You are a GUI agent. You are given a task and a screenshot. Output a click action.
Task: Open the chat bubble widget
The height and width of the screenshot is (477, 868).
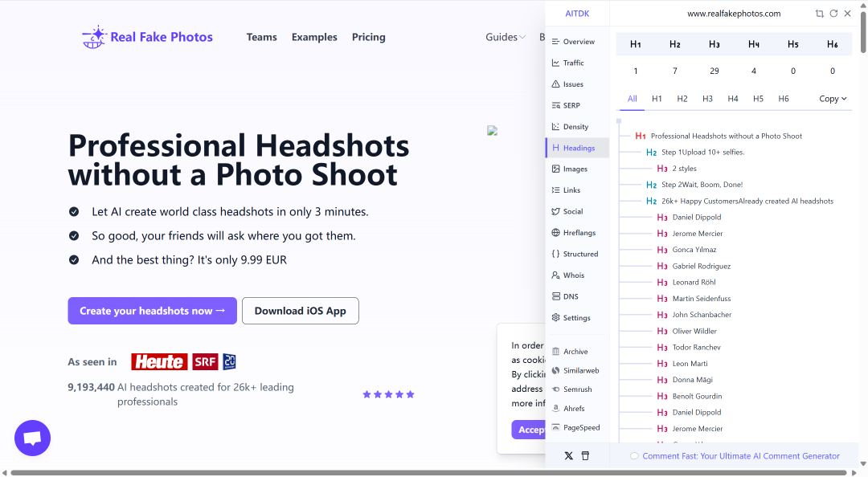click(33, 438)
